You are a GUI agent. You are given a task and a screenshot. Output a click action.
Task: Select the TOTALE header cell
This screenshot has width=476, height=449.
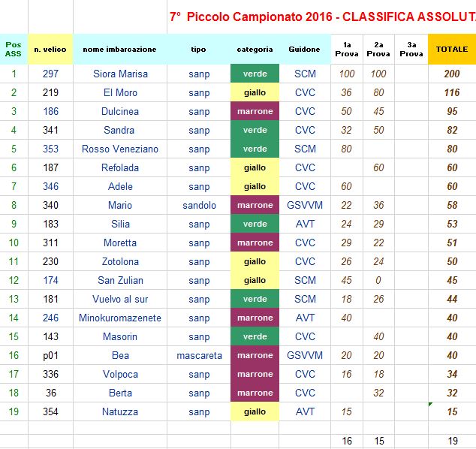[x=452, y=50]
